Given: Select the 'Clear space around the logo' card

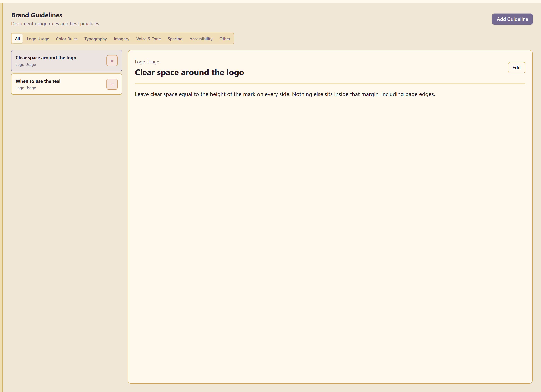Looking at the screenshot, I should 67,61.
